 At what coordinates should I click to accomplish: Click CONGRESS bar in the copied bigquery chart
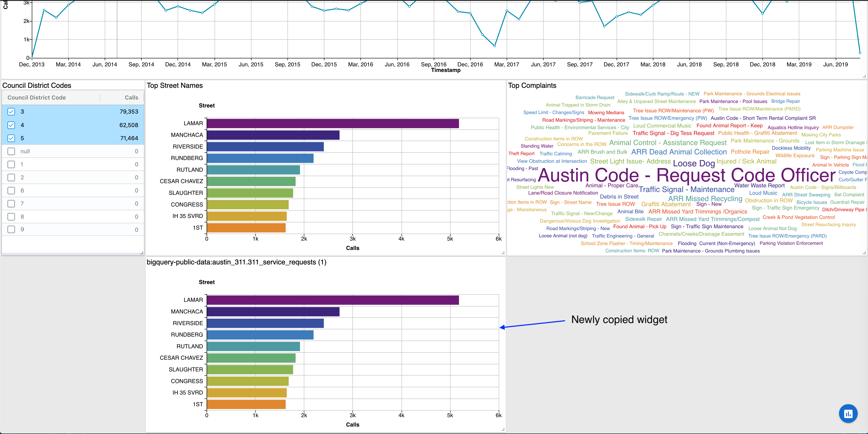pos(248,381)
